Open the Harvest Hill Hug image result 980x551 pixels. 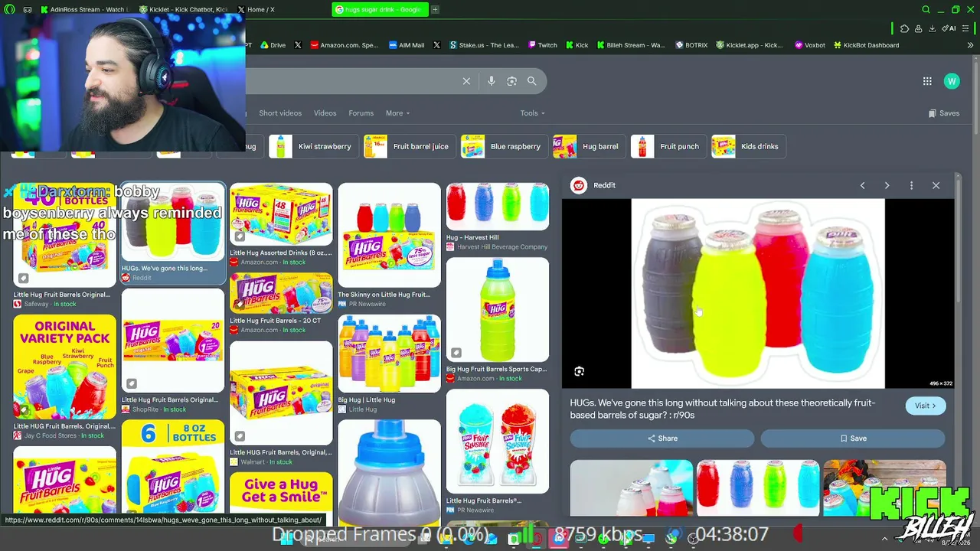pos(498,207)
